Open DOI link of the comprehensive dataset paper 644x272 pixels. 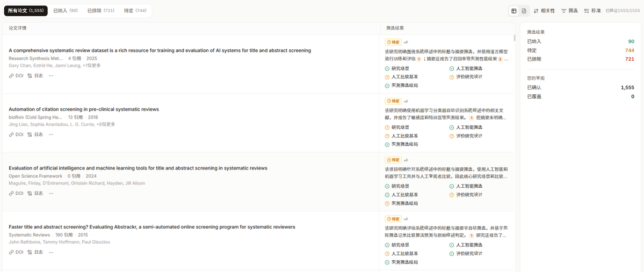point(17,76)
